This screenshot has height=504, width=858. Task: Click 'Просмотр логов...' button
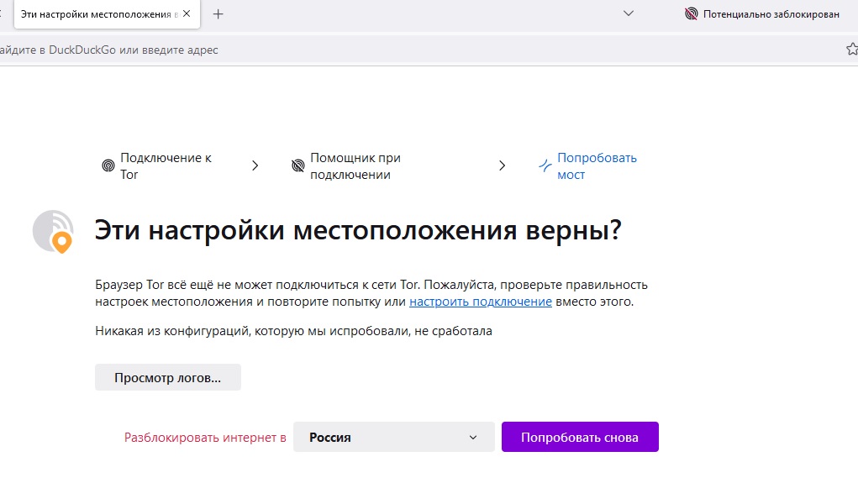[168, 377]
